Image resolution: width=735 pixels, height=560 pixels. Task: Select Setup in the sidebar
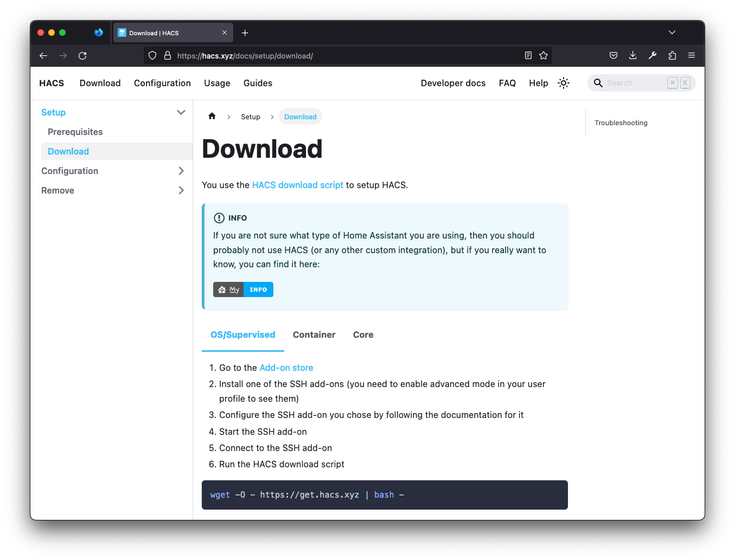(x=53, y=112)
